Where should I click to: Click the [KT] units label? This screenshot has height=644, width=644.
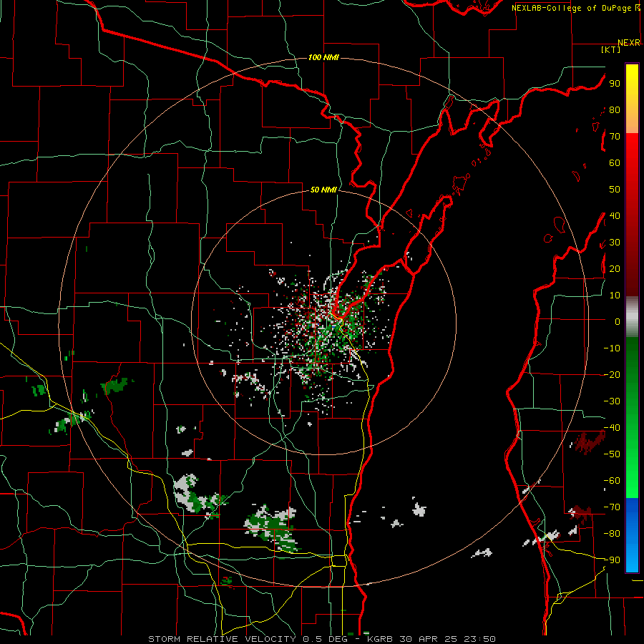coord(611,49)
